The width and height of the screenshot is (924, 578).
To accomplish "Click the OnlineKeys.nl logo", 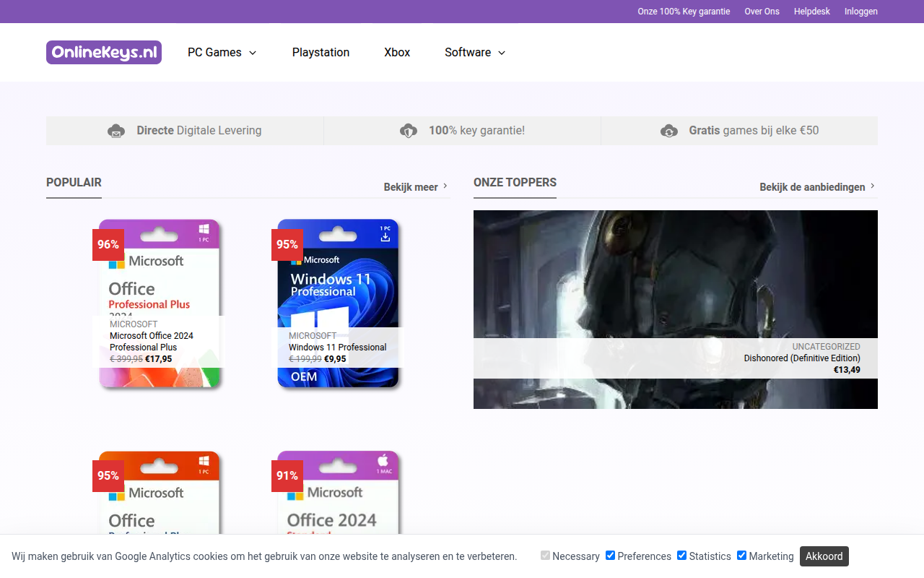I will (104, 52).
